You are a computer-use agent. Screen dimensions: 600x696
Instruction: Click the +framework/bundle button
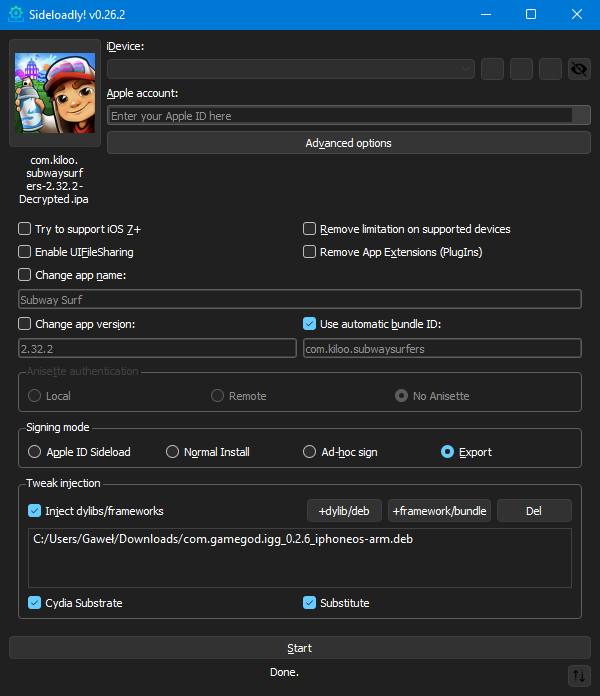tap(439, 511)
